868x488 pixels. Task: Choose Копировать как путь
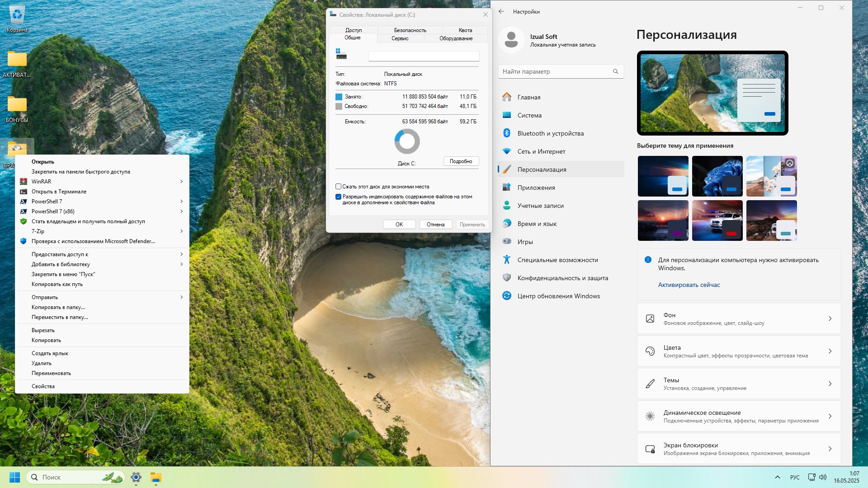[x=102, y=284]
